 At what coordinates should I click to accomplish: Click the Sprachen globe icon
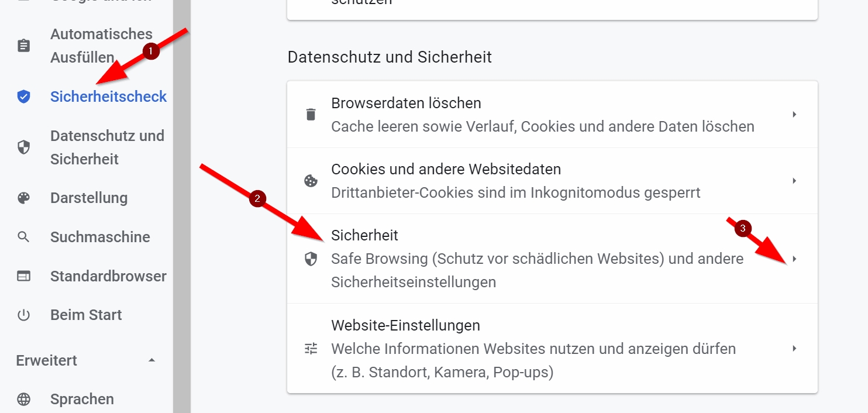(23, 399)
